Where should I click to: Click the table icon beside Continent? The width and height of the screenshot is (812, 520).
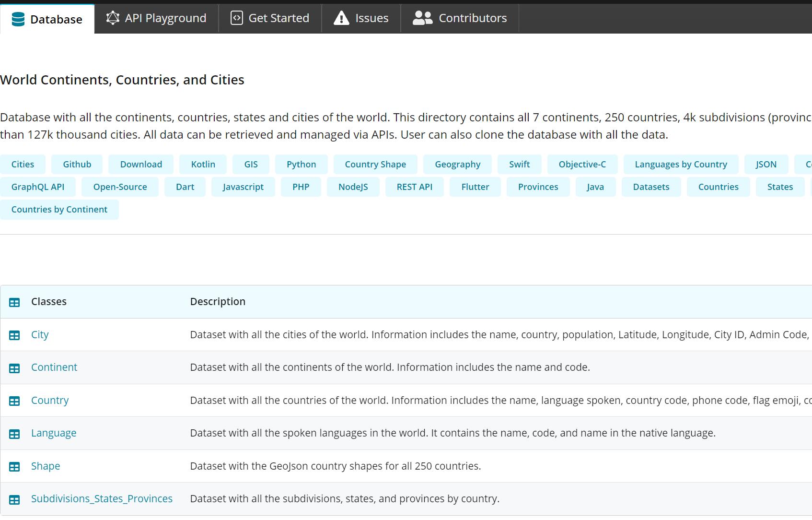click(14, 368)
